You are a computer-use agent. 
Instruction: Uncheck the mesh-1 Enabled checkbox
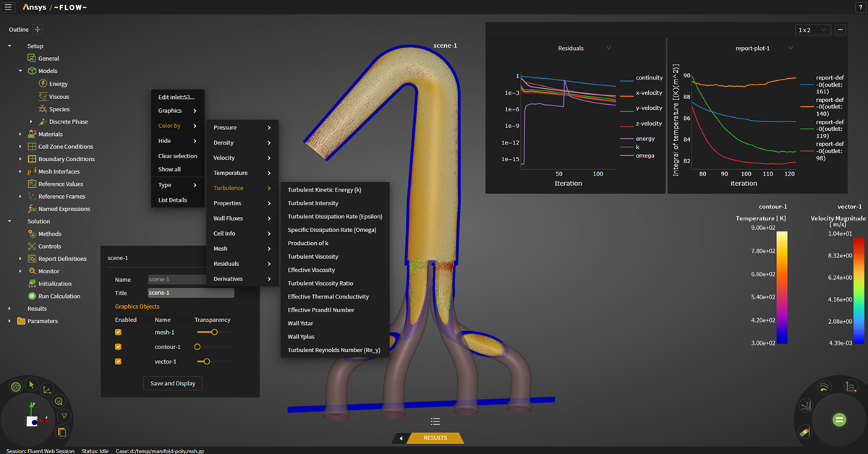point(118,333)
